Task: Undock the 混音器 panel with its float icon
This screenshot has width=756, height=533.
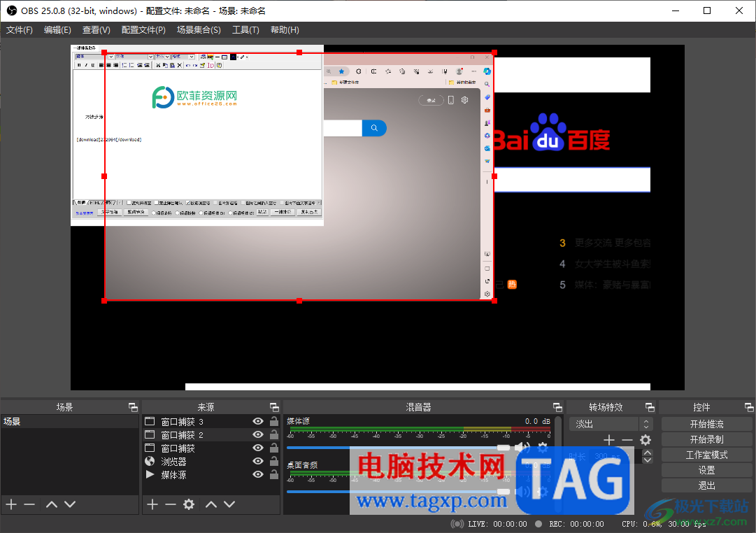Action: point(557,407)
